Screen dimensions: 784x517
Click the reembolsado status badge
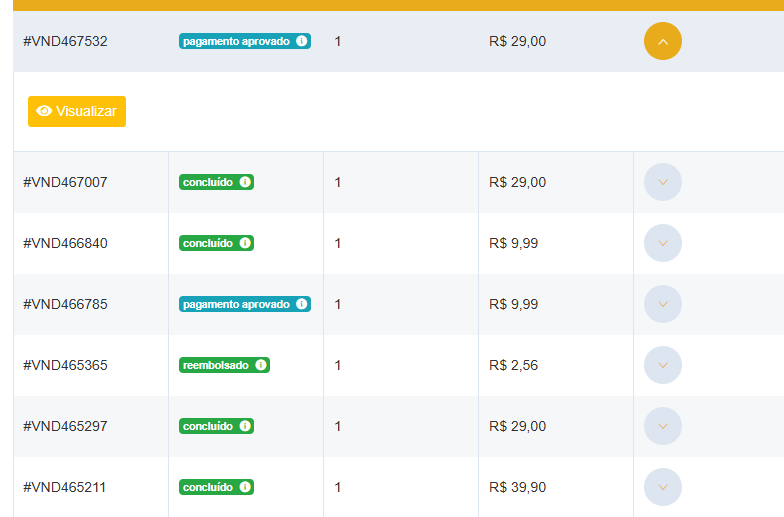pyautogui.click(x=224, y=365)
